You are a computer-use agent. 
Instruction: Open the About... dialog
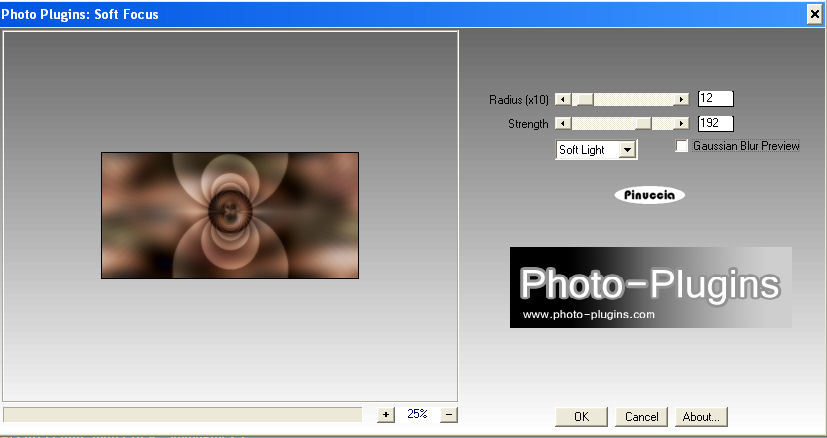(701, 417)
